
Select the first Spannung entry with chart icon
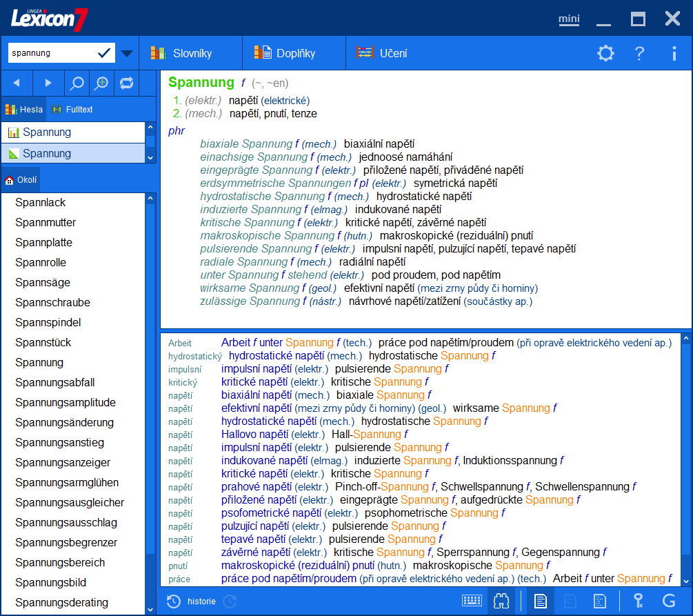pos(73,132)
